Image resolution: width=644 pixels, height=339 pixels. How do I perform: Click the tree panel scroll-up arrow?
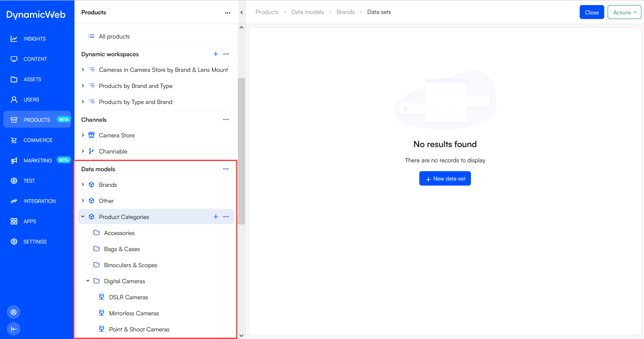pyautogui.click(x=242, y=27)
